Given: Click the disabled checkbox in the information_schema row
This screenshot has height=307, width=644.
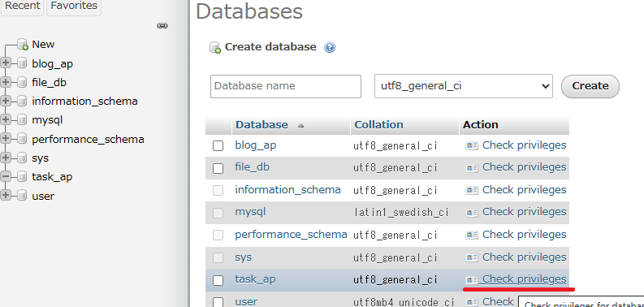Looking at the screenshot, I should [218, 191].
